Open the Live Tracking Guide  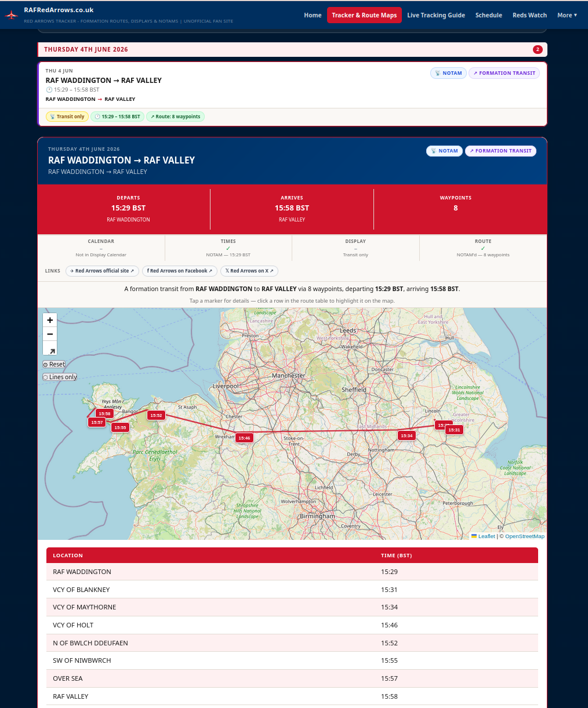point(436,15)
